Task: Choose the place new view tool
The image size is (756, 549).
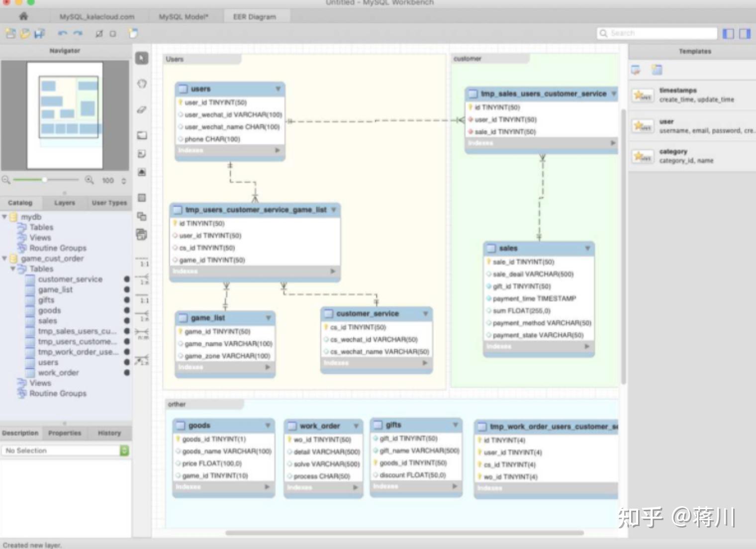Action: click(x=141, y=216)
